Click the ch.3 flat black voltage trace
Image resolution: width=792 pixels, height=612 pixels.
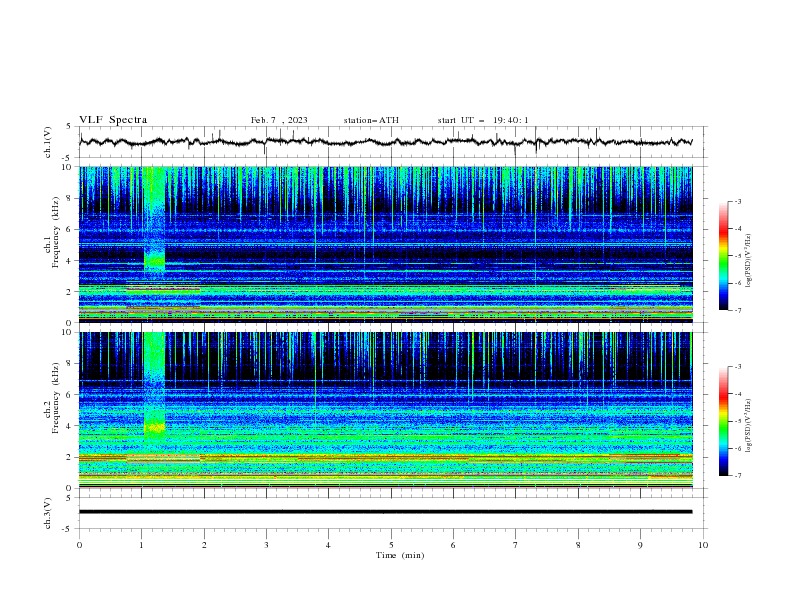385,512
